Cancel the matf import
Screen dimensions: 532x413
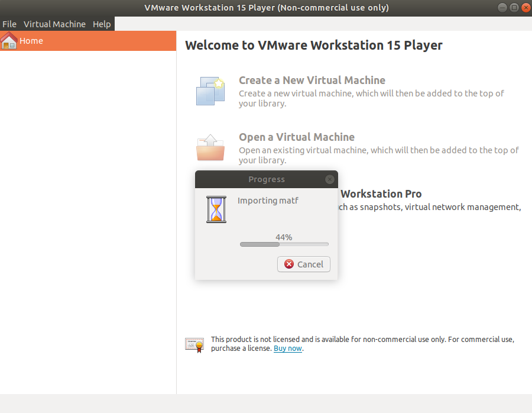click(x=304, y=264)
